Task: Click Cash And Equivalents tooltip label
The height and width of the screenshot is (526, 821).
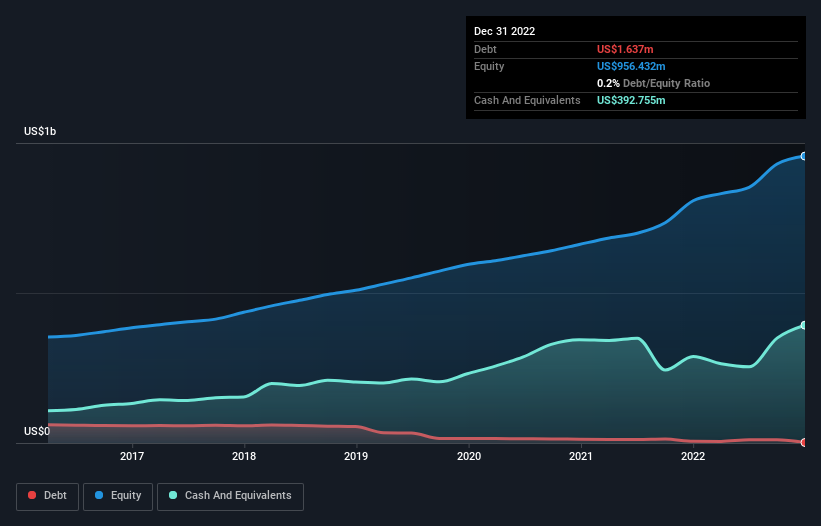Action: pyautogui.click(x=527, y=100)
